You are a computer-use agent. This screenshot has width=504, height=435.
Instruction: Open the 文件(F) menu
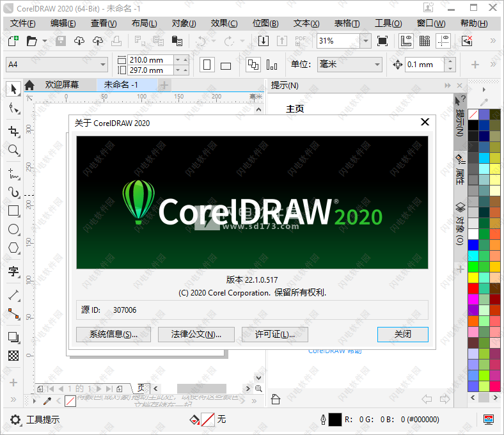[22, 24]
